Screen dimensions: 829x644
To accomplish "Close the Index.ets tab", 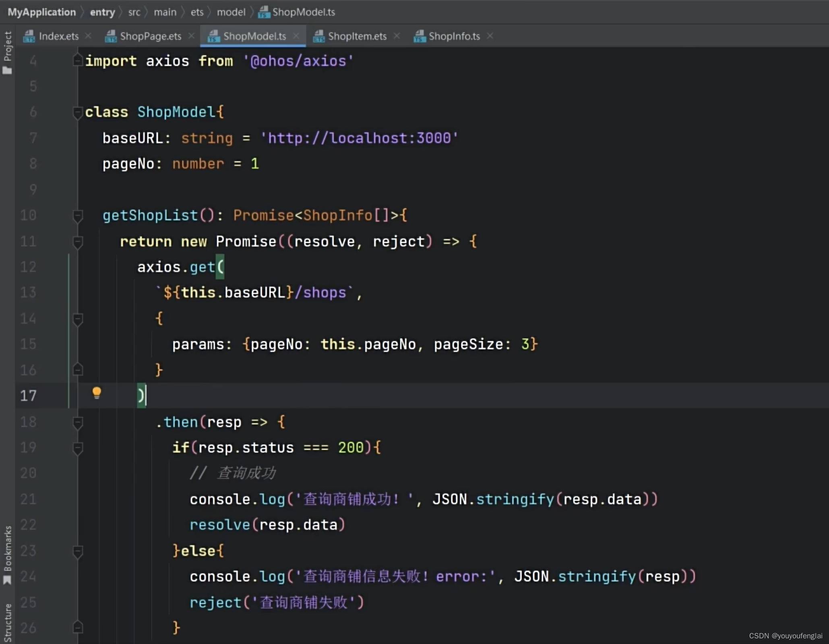I will point(88,36).
